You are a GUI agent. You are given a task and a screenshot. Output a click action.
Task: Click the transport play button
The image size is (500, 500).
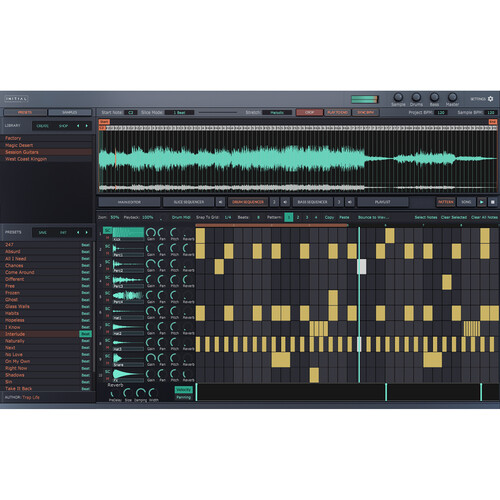click(x=482, y=202)
